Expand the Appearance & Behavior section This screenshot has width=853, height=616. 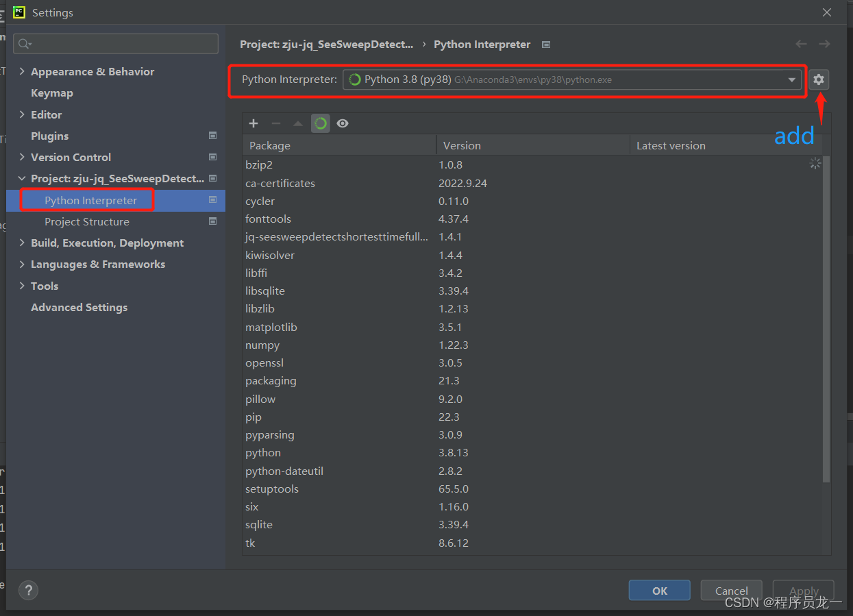tap(22, 71)
